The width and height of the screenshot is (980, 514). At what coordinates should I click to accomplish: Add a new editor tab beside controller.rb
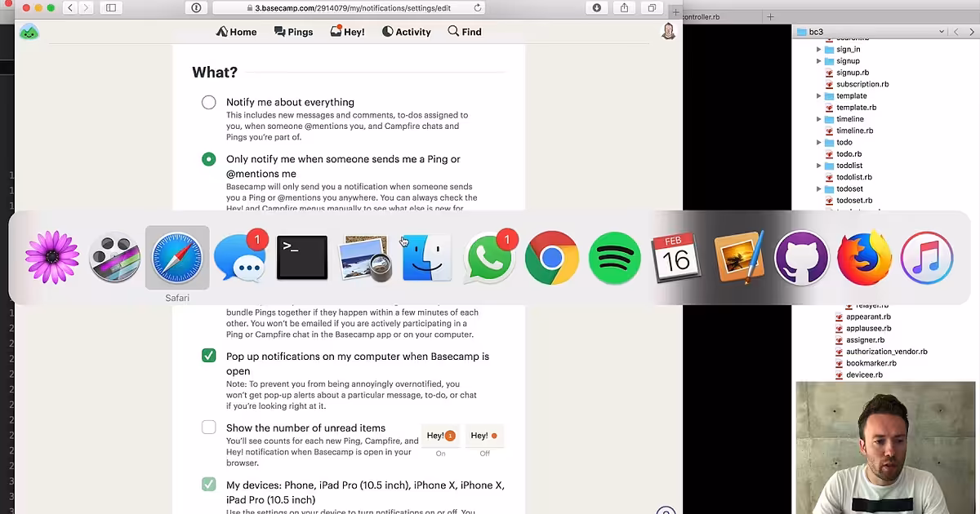point(770,16)
